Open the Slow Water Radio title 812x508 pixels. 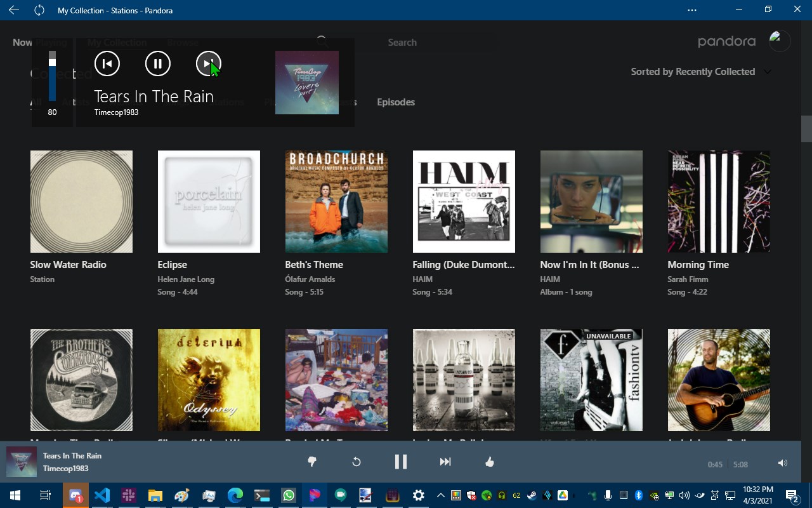(x=68, y=265)
